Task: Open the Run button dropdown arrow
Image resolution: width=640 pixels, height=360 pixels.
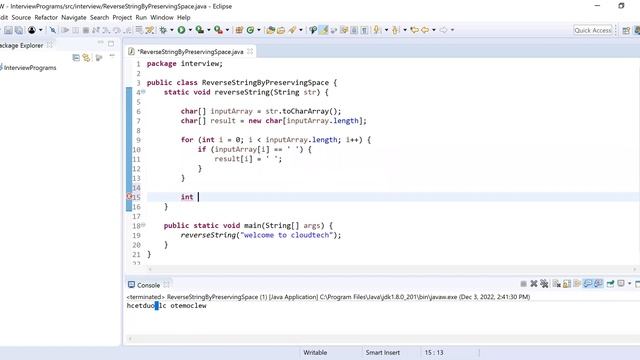Action: (190, 30)
